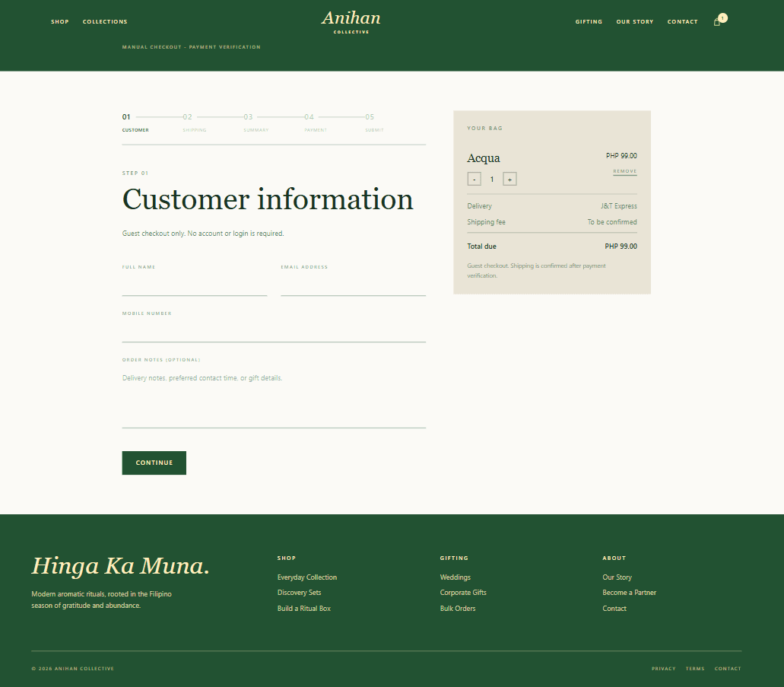Click the YOUR BAG heading
The height and width of the screenshot is (687, 784).
[484, 128]
